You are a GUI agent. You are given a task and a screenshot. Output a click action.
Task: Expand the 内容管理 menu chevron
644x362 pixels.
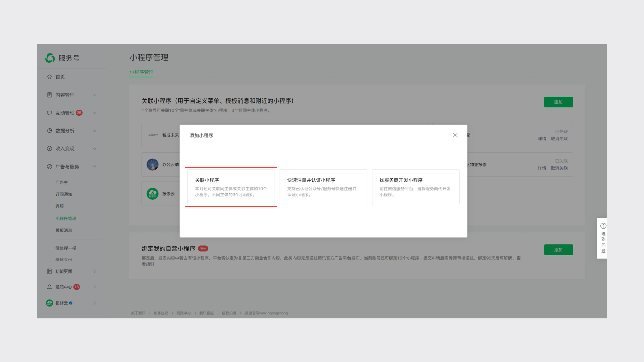[94, 95]
